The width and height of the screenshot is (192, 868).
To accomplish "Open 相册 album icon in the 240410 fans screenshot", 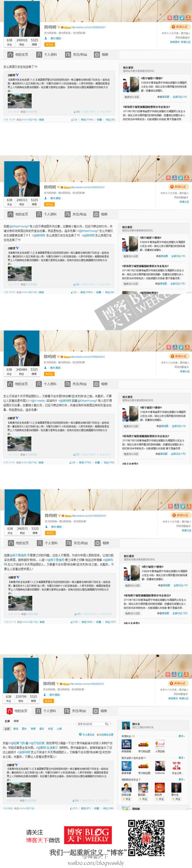I will (x=97, y=54).
